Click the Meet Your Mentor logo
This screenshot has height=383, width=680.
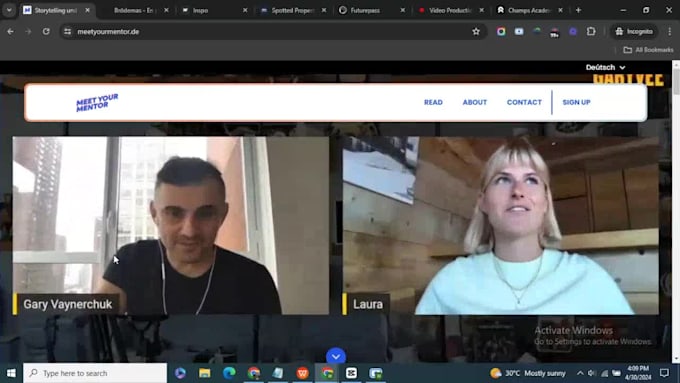click(x=97, y=102)
